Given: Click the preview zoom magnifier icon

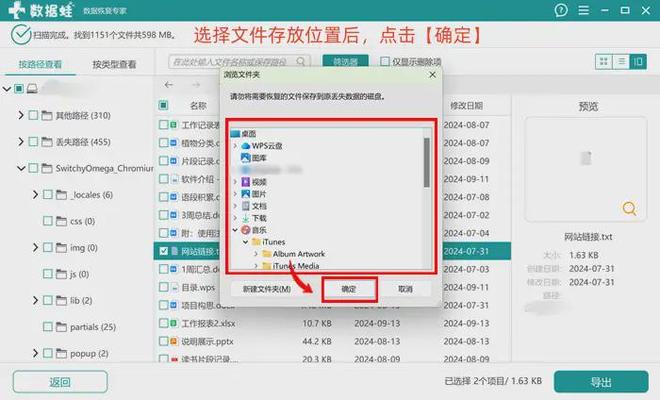Looking at the screenshot, I should [629, 208].
